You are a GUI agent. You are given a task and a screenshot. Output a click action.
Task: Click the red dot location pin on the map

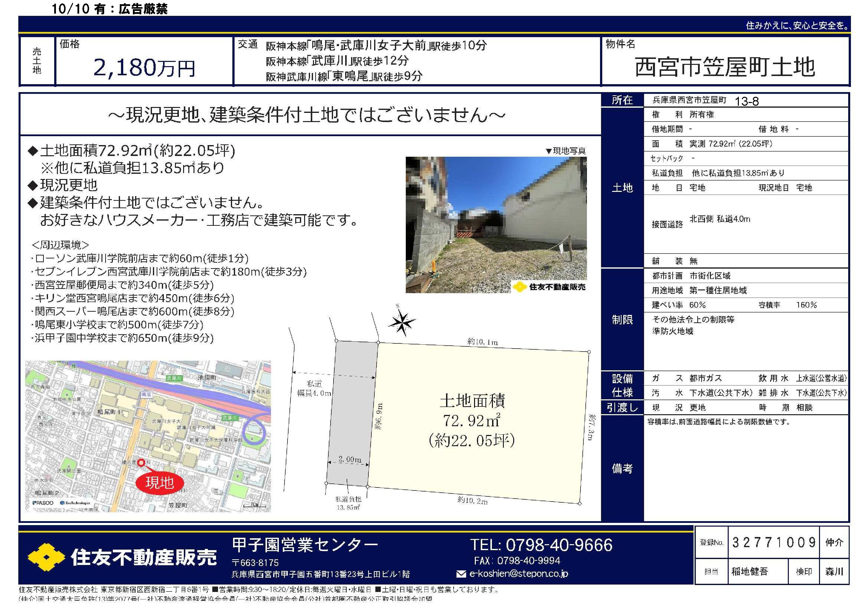pyautogui.click(x=141, y=462)
